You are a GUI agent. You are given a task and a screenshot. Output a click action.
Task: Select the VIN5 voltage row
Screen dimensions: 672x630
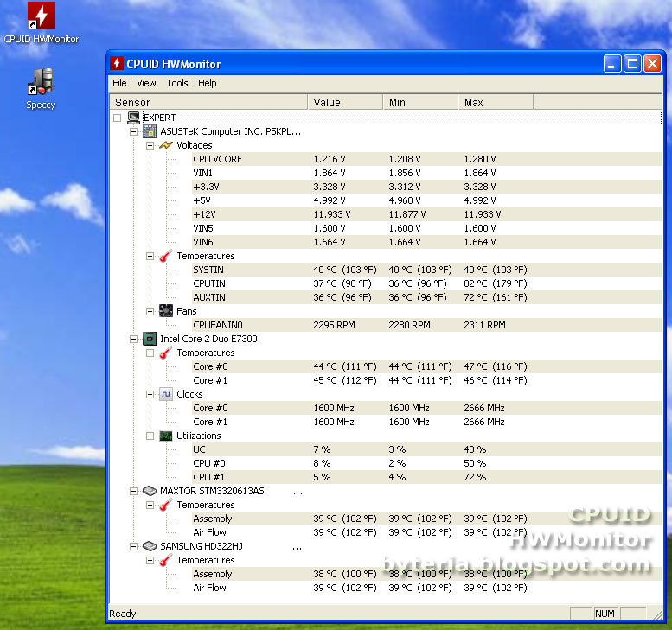[427, 228]
